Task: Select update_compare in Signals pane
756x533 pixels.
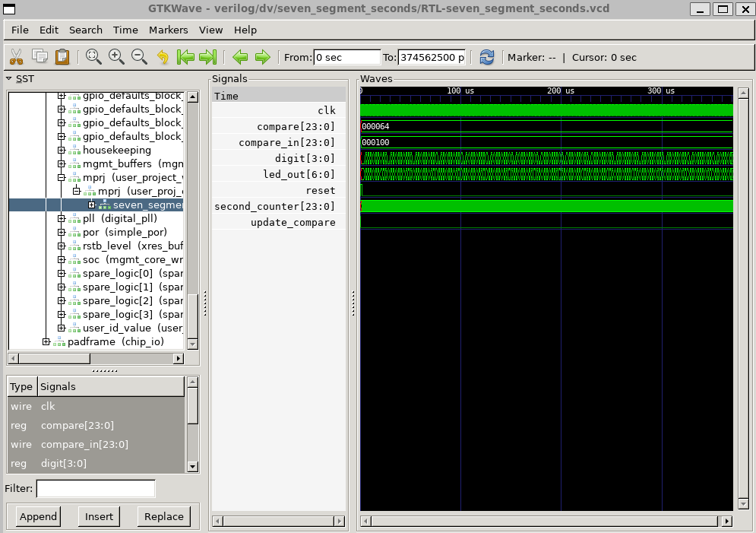Action: (293, 222)
